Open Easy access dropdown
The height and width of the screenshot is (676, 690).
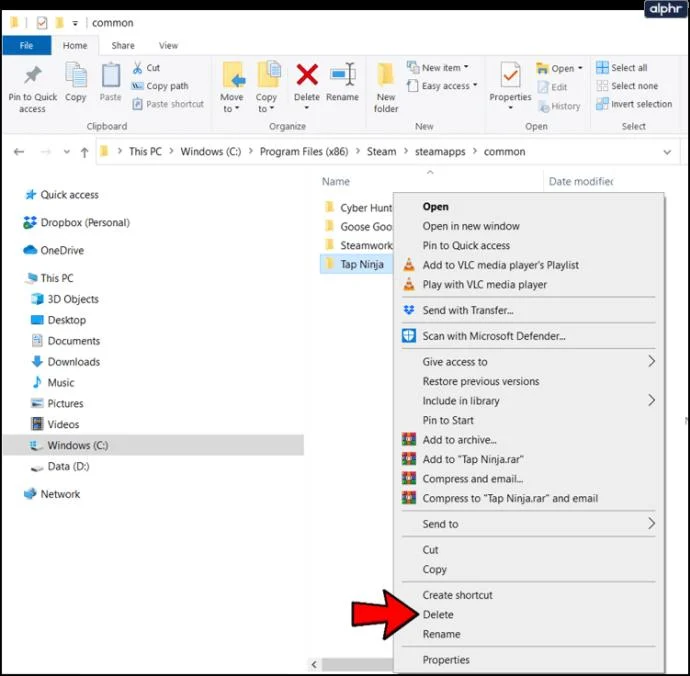tap(475, 85)
